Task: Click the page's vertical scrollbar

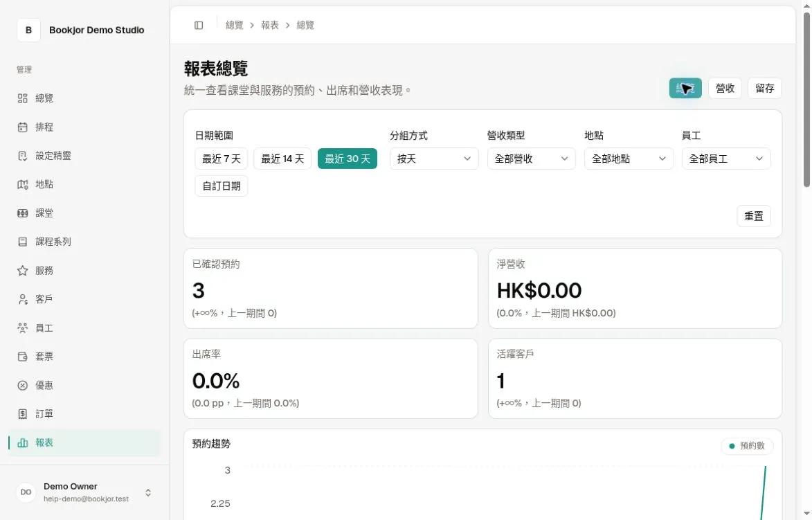Action: coord(806,100)
